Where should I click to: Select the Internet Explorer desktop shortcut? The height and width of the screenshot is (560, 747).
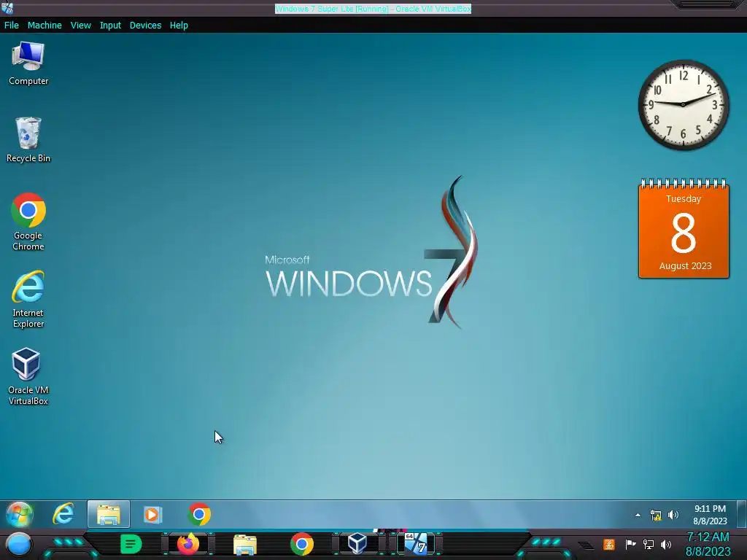point(28,300)
